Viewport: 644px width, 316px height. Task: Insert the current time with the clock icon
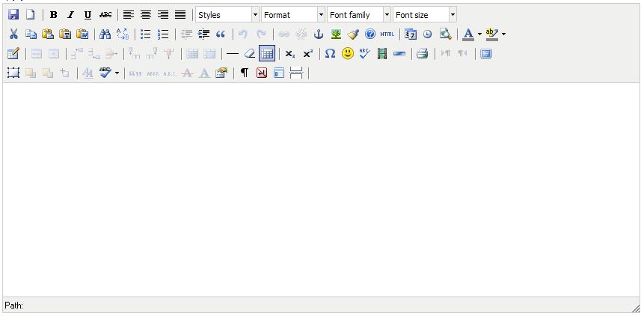coord(428,34)
